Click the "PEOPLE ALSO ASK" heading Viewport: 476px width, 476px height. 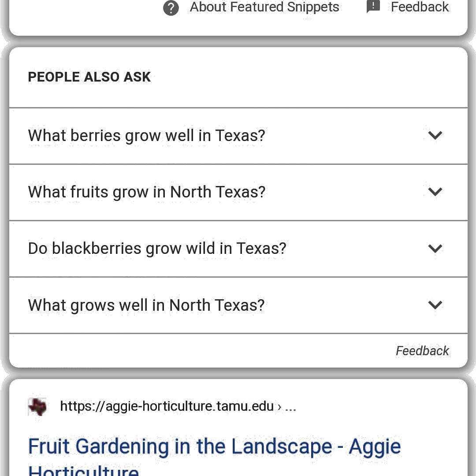(x=89, y=77)
